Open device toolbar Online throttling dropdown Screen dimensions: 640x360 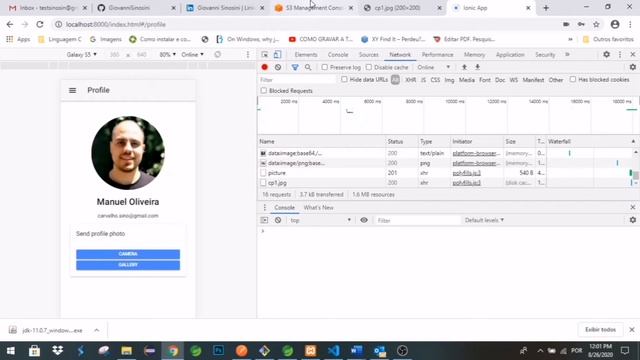(x=192, y=54)
